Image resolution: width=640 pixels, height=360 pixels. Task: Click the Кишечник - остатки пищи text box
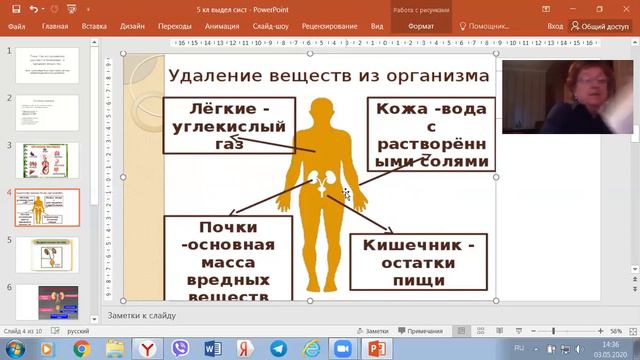point(419,262)
